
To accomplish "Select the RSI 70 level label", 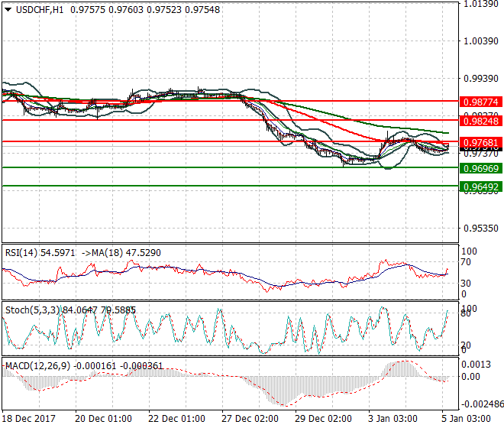I will tap(465, 262).
